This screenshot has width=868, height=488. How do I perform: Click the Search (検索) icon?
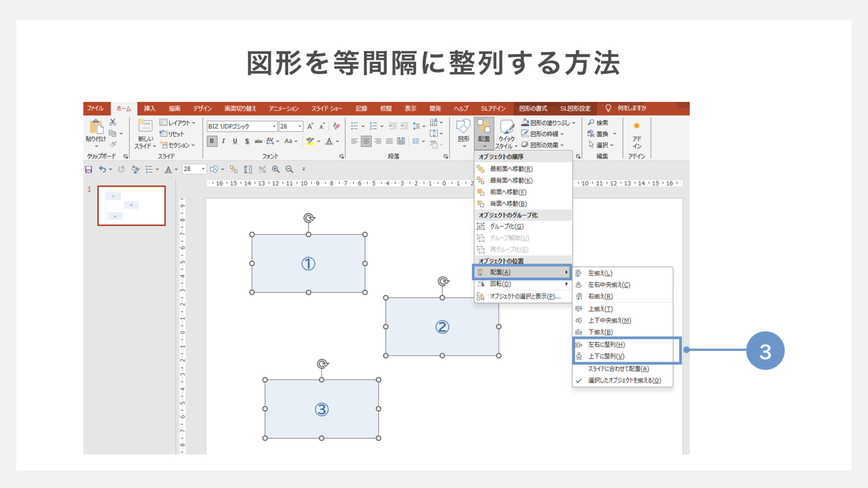(591, 123)
